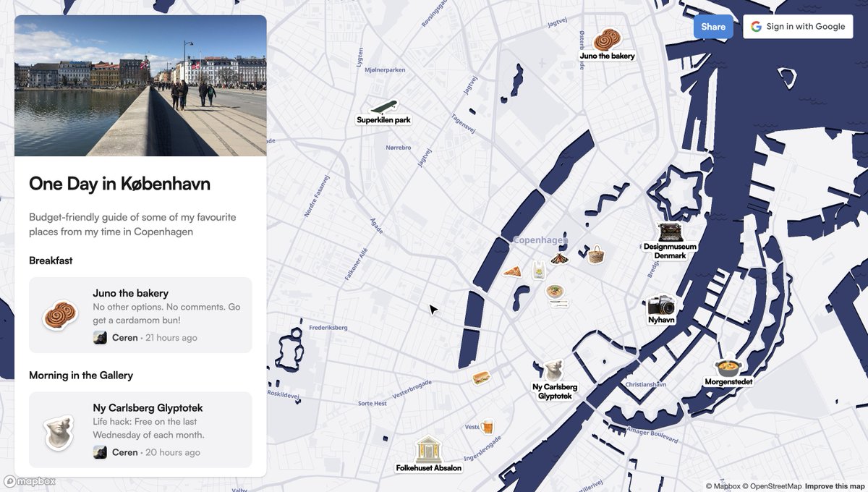Select the Nyhavn camera marker
The height and width of the screenshot is (492, 868).
(661, 305)
